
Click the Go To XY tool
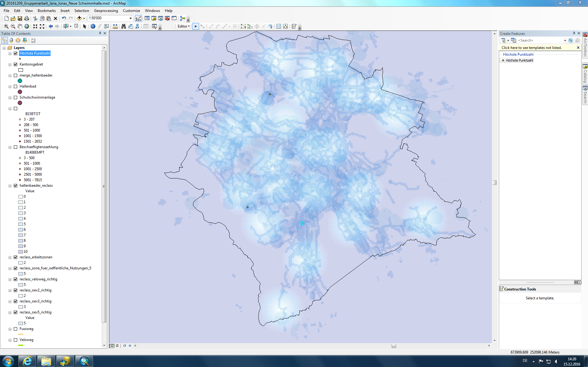[137, 26]
